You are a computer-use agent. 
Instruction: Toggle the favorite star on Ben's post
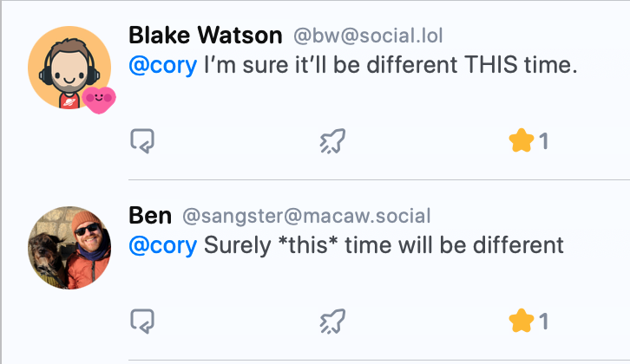coord(522,321)
